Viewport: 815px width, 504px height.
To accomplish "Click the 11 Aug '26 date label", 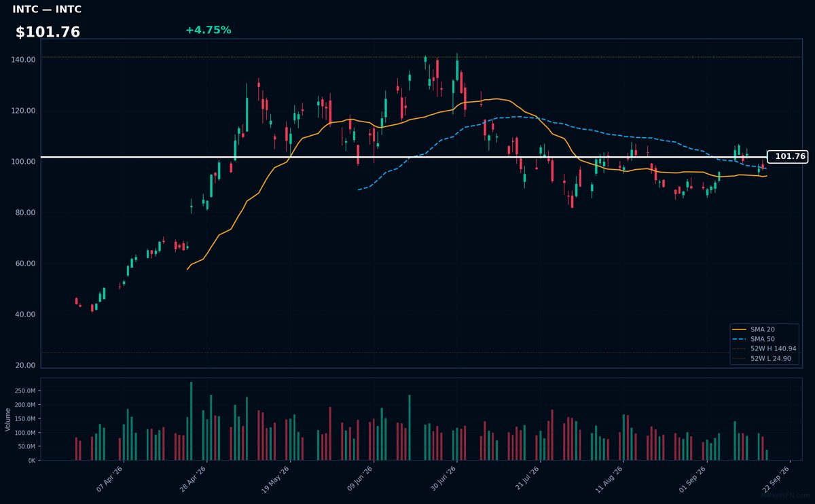I will pyautogui.click(x=609, y=479).
